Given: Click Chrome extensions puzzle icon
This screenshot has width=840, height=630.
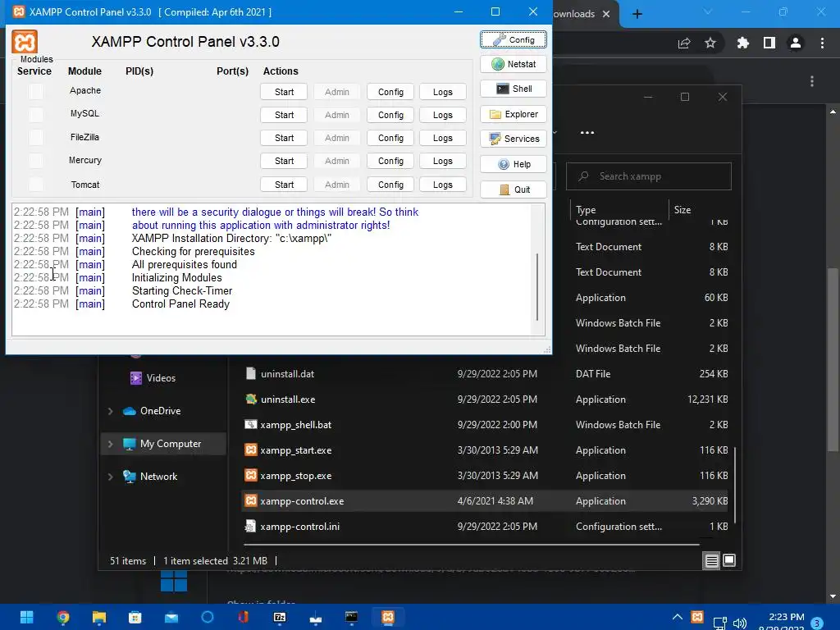Looking at the screenshot, I should tap(742, 43).
